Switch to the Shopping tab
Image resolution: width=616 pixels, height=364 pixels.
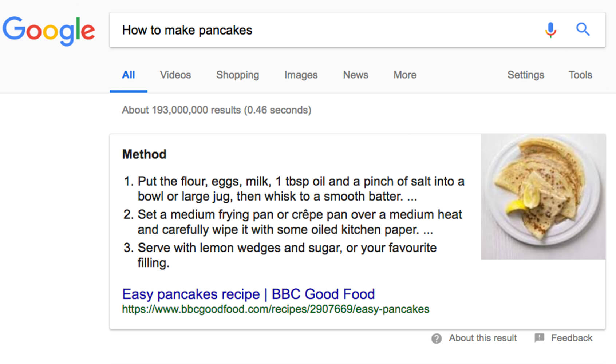237,75
